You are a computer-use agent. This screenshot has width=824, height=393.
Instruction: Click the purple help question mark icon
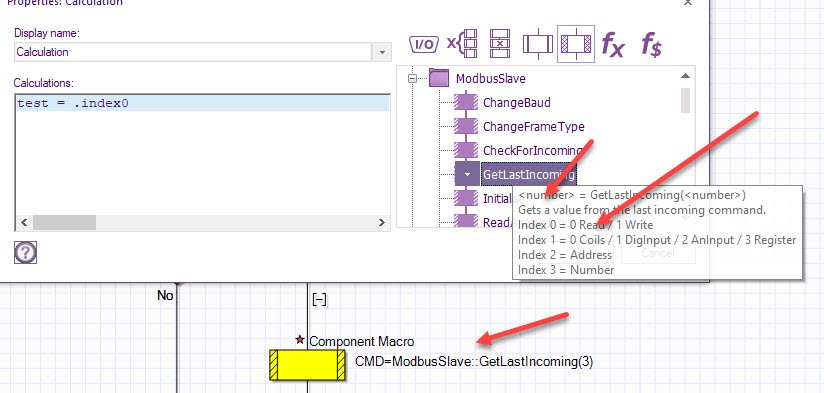(25, 253)
